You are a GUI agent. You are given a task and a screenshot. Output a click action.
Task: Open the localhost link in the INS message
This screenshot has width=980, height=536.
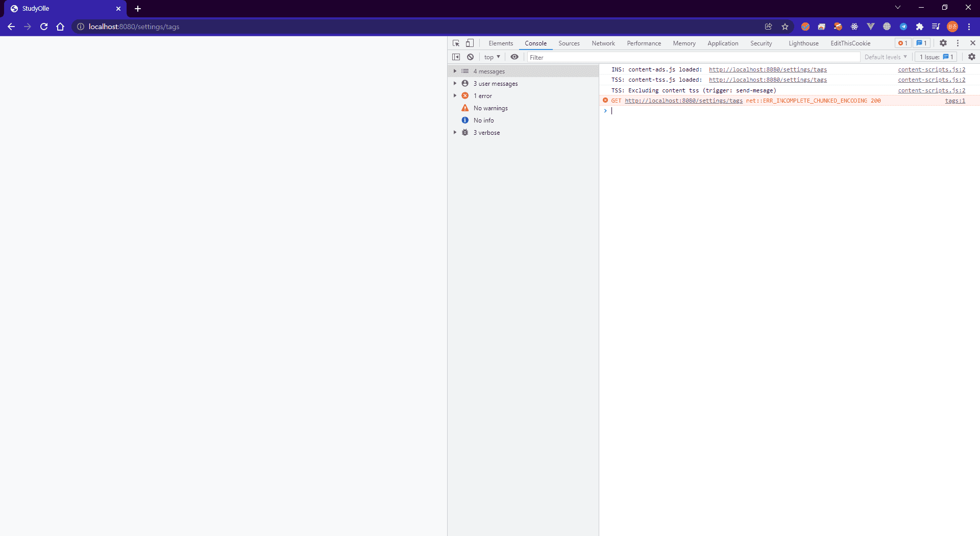point(768,70)
